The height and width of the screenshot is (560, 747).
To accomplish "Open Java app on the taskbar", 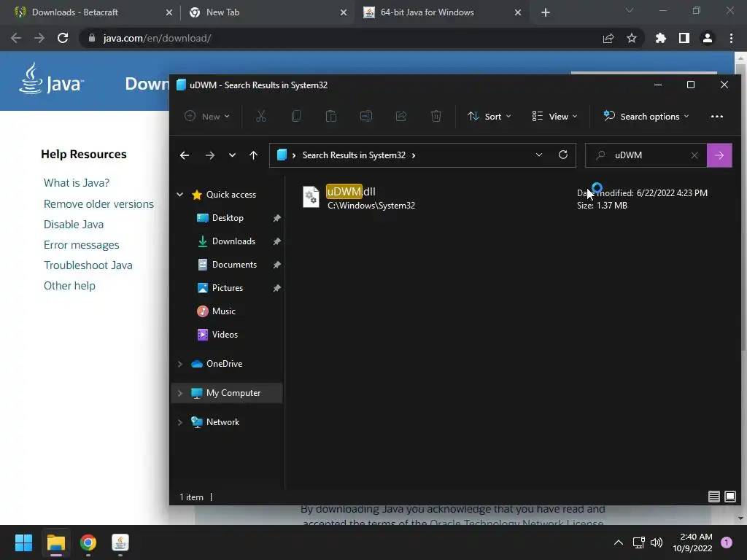I will [120, 542].
